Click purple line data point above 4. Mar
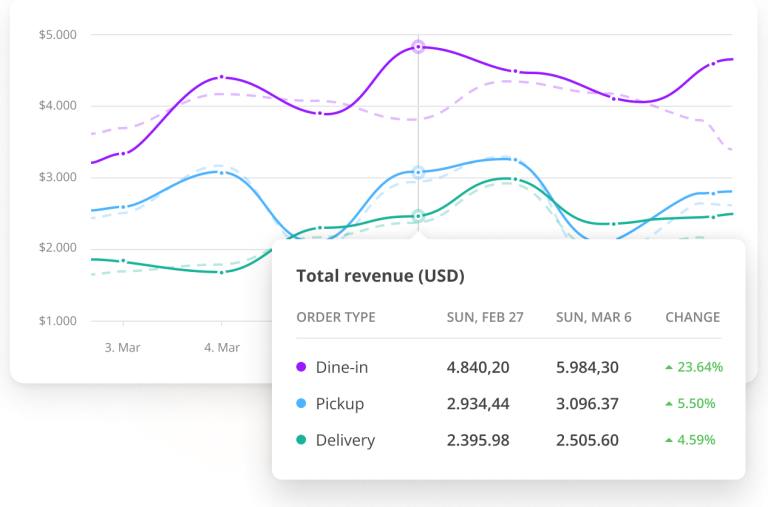768x507 pixels. point(221,77)
